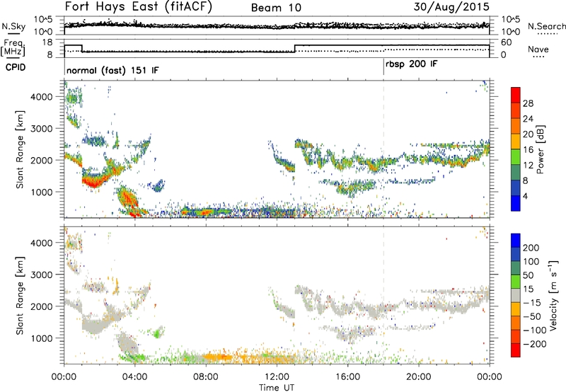Screen dimensions: 566x392
Task: Click the 'N.Sky' legend label
Action: (13, 26)
